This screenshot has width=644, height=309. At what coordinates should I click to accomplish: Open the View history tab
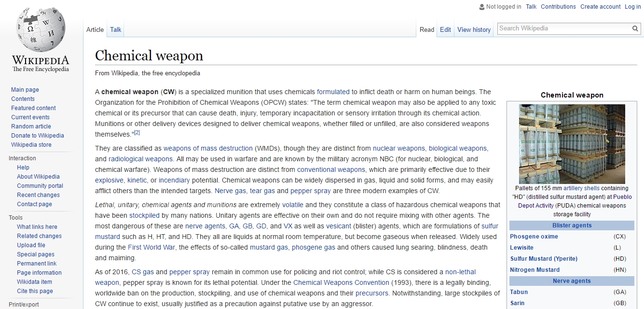pos(474,29)
